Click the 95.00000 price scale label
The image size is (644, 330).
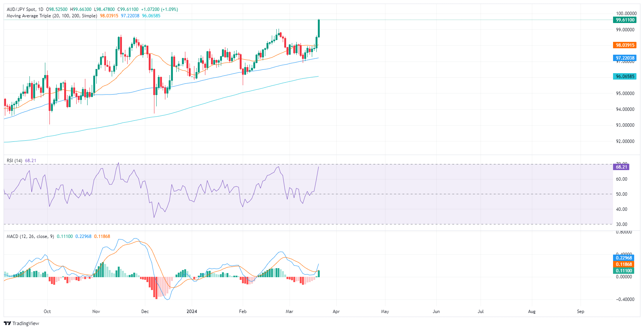click(x=625, y=94)
